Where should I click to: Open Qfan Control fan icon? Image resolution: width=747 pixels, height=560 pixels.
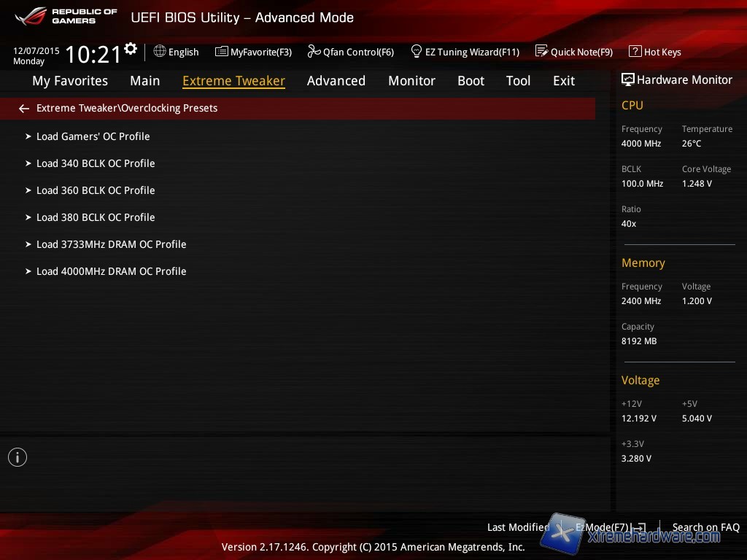pos(314,52)
